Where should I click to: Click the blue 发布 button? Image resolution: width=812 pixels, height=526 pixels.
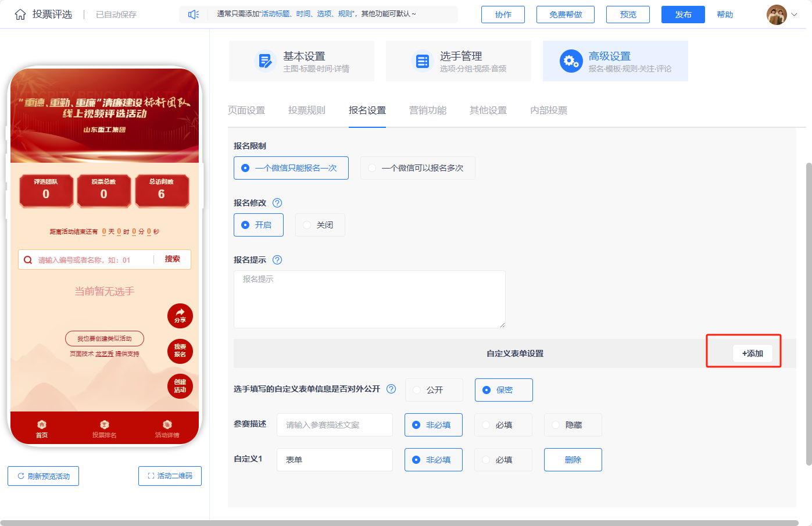click(x=684, y=15)
